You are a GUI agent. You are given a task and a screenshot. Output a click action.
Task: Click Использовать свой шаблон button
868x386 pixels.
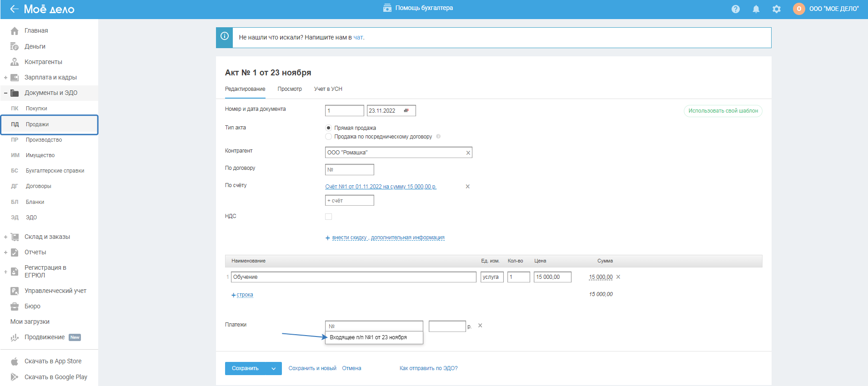click(x=723, y=111)
